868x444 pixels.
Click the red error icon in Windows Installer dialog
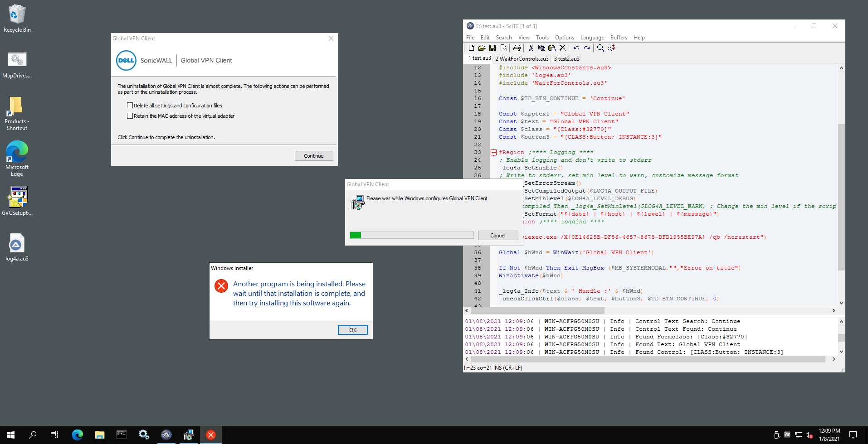coord(221,285)
